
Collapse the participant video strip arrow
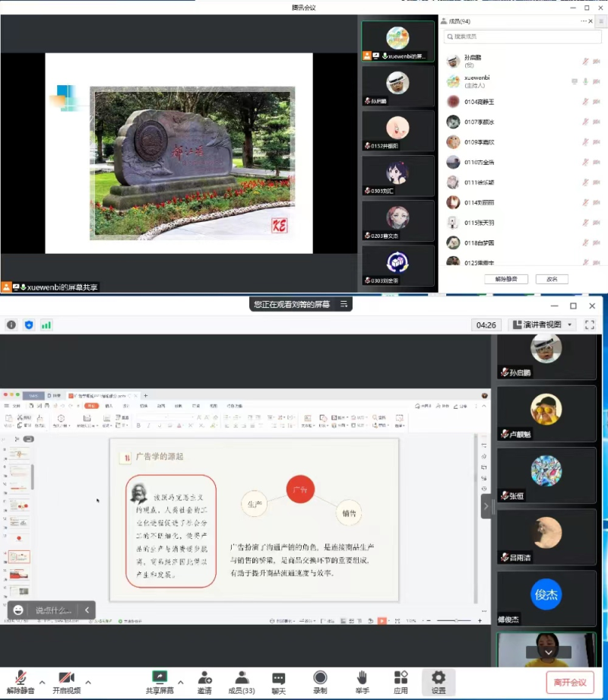pos(486,506)
